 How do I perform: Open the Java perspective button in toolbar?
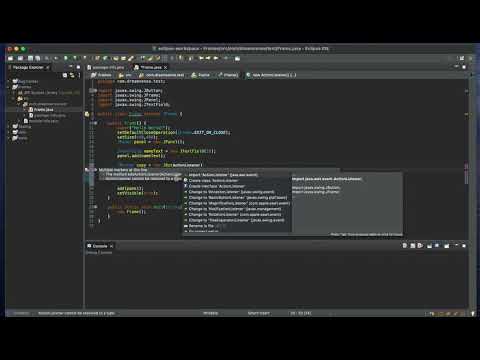[471, 58]
